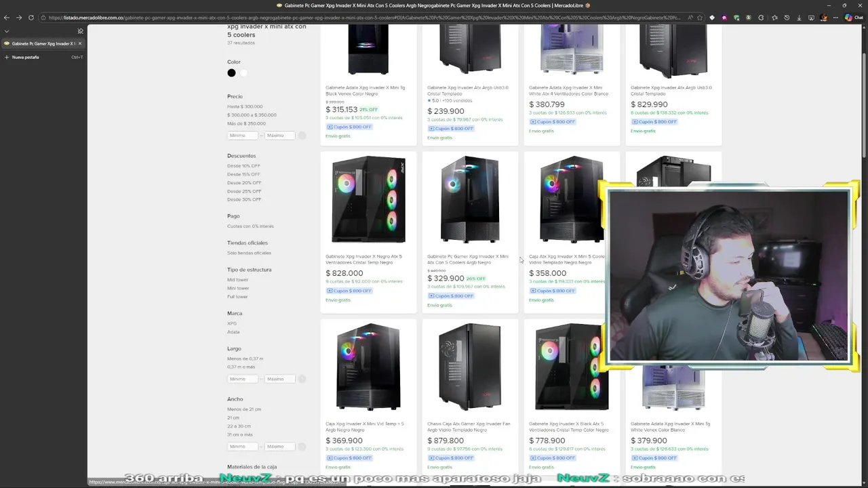
Task: Filter by Desde 25% OFF
Action: [244, 191]
